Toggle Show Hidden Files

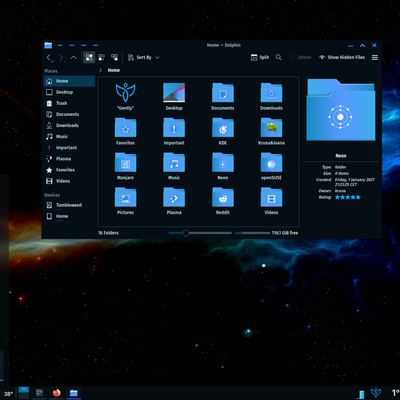click(x=342, y=57)
